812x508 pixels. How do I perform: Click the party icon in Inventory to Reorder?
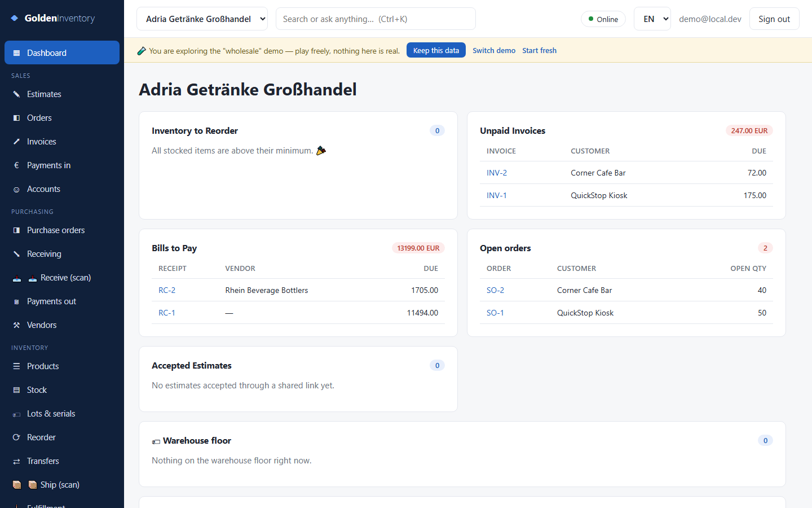coord(321,151)
